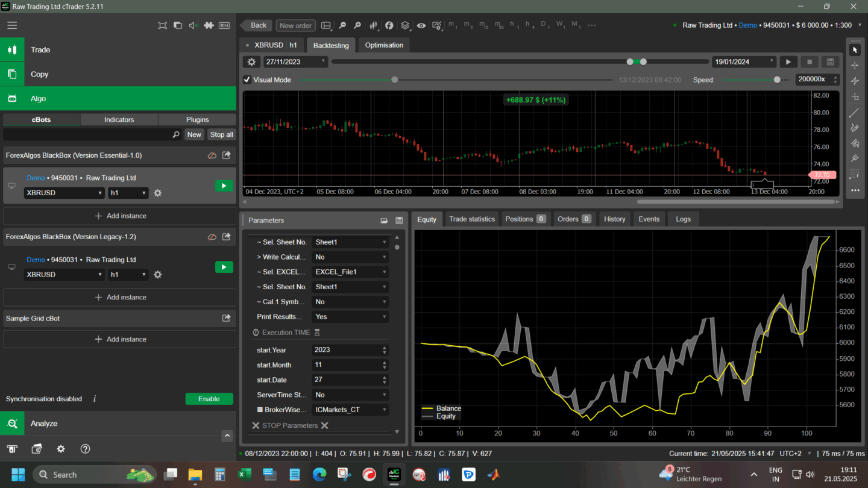Click the share icon for Sample Grid cBot
The width and height of the screenshot is (868, 488).
[227, 318]
